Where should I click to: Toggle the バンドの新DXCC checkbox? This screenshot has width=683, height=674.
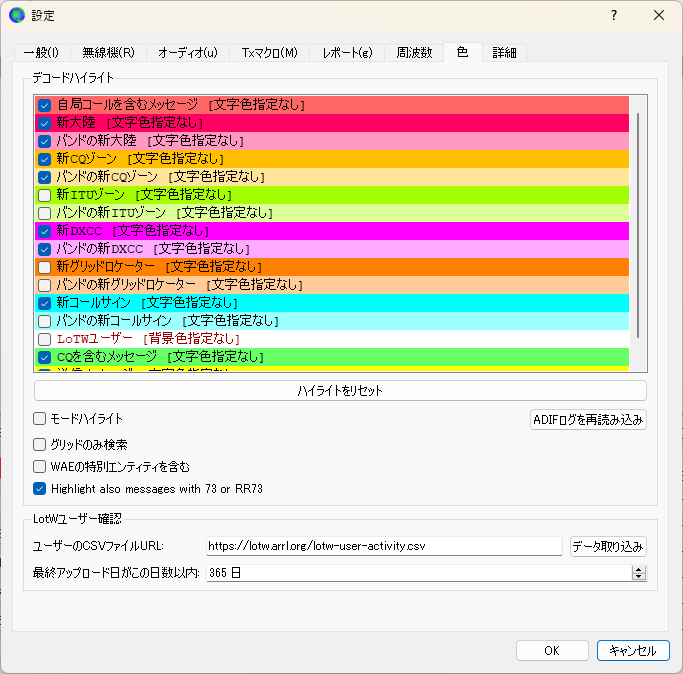44,249
